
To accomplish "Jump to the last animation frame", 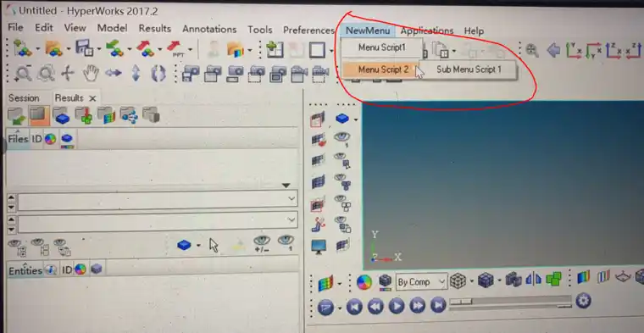I will coord(438,305).
